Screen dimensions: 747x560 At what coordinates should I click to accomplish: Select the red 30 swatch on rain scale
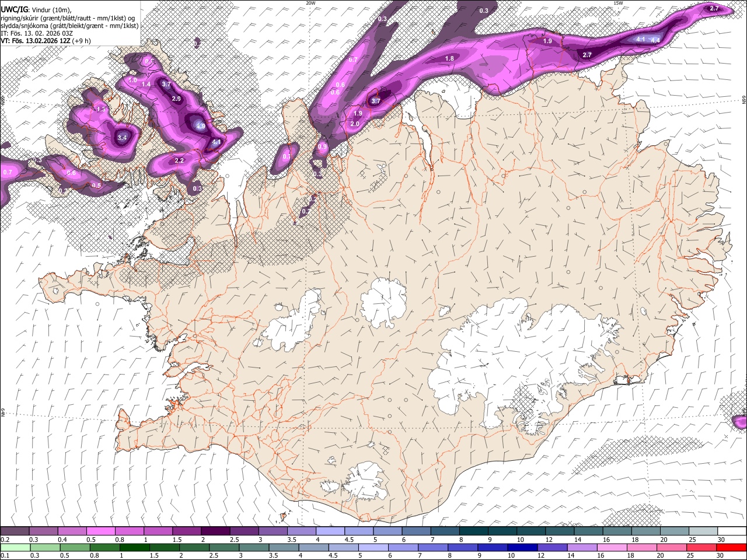pyautogui.click(x=731, y=547)
